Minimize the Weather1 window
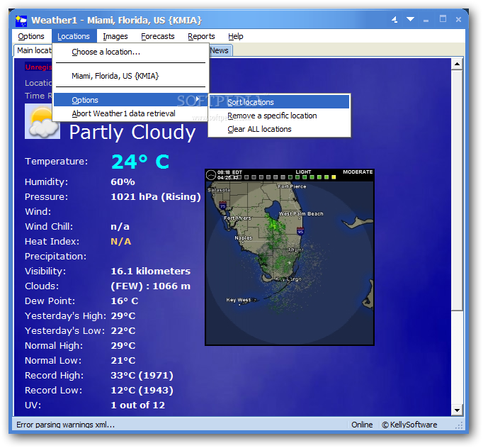This screenshot has height=448, width=483. (x=426, y=21)
